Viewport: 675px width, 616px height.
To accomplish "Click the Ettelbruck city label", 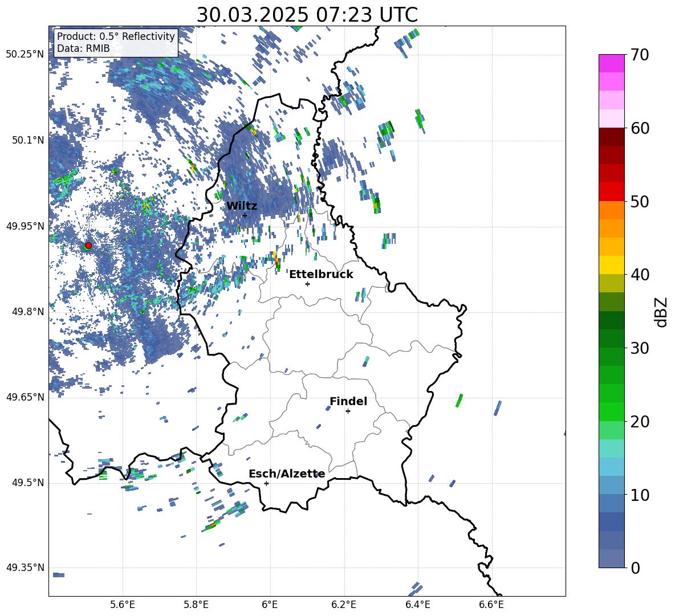I will pyautogui.click(x=321, y=275).
